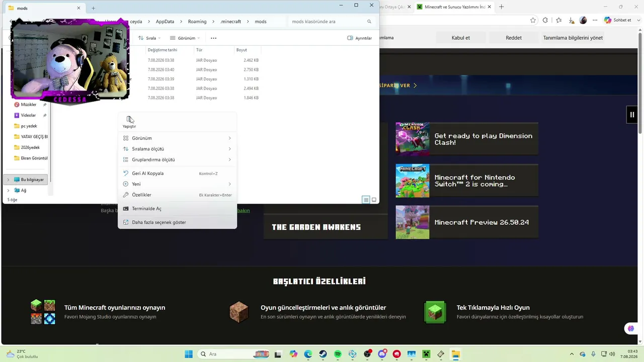Open the Görünüm submenu in context menu
This screenshot has height=362, width=644.
click(177, 138)
